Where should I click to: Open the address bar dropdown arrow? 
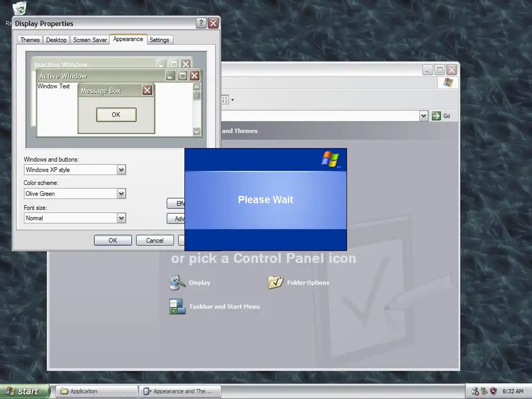(x=423, y=116)
